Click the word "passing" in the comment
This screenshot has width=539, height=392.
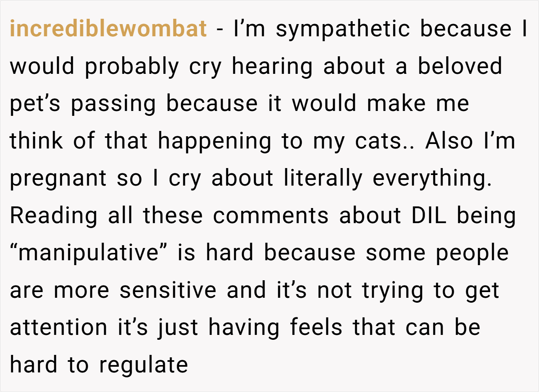(113, 104)
